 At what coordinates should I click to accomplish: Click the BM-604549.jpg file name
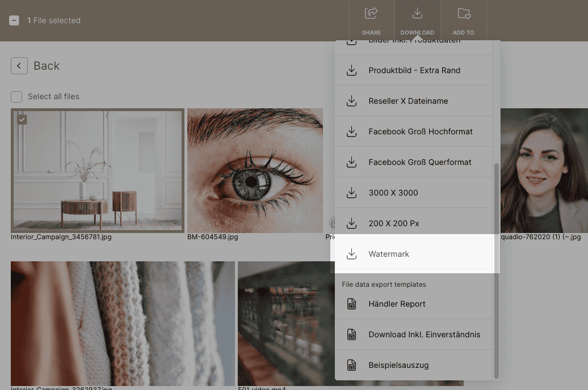tap(213, 237)
